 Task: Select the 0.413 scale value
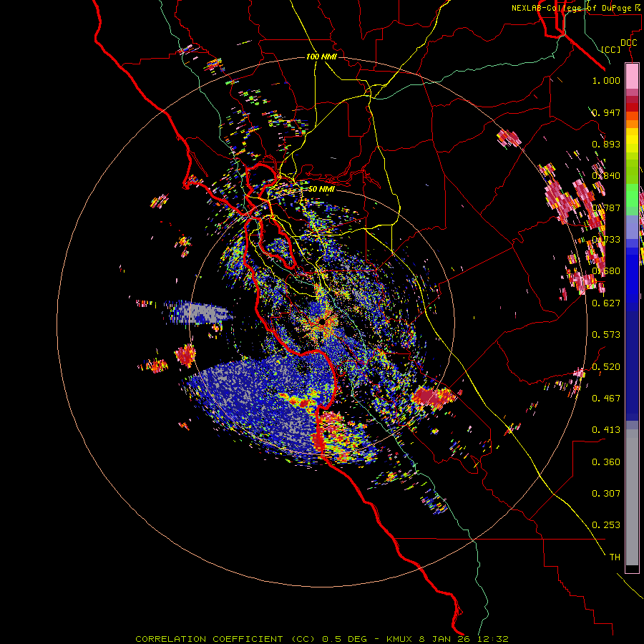click(606, 430)
